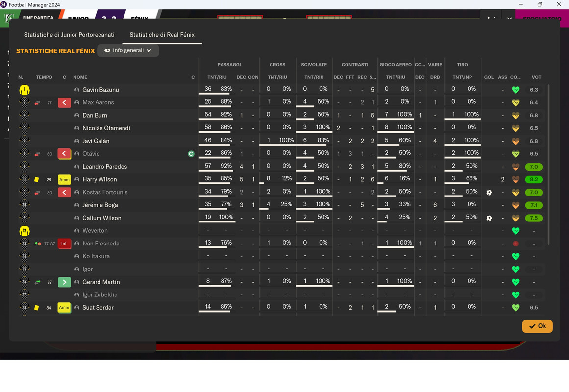This screenshot has width=569, height=392.
Task: Click Harry Wilson's yellow card icon
Action: pyautogui.click(x=37, y=180)
